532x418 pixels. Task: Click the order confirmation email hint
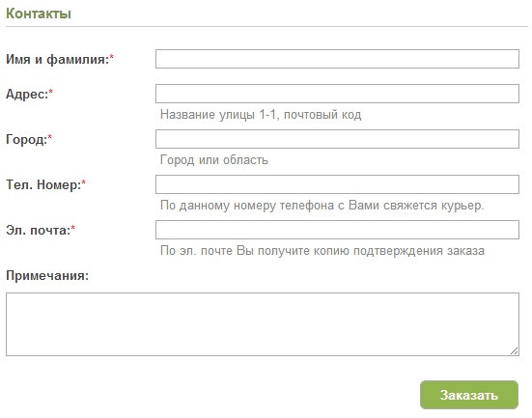[x=322, y=251]
